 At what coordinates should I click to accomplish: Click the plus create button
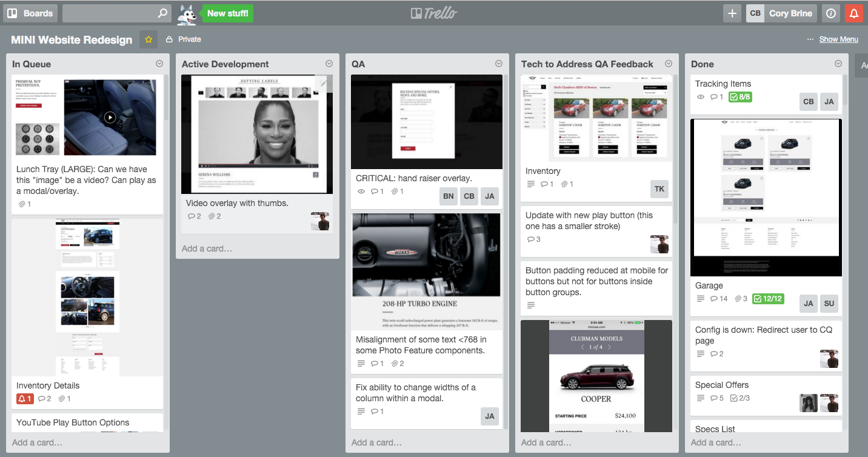[732, 13]
